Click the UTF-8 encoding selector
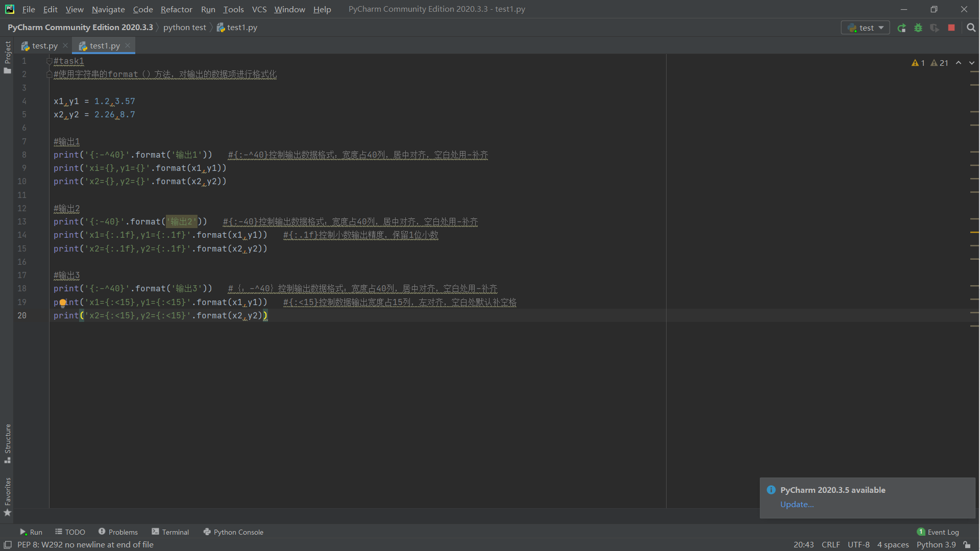980x551 pixels. [x=858, y=545]
